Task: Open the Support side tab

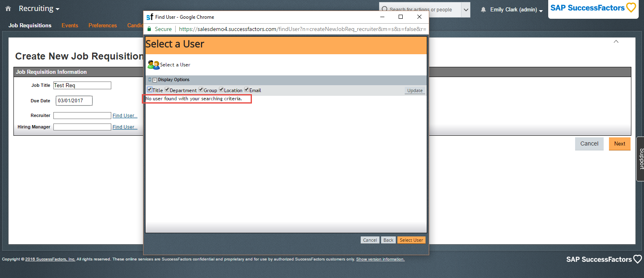Action: (x=640, y=159)
